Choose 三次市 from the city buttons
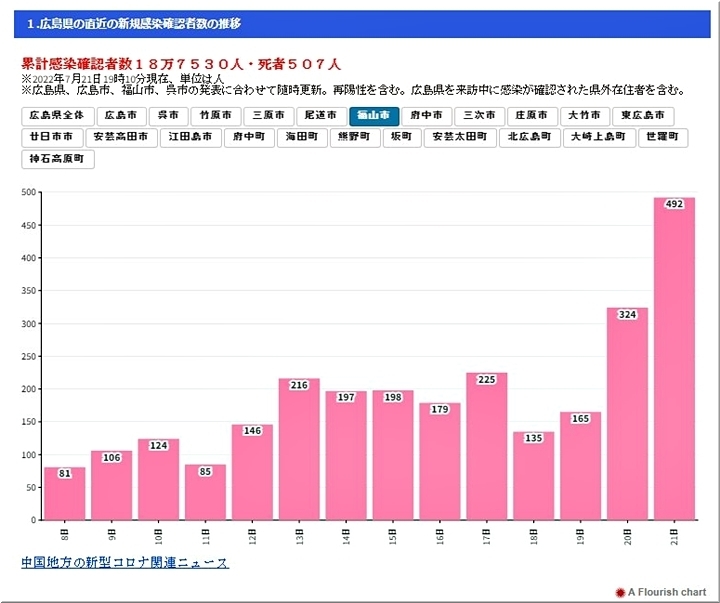720x603 pixels. 479,116
